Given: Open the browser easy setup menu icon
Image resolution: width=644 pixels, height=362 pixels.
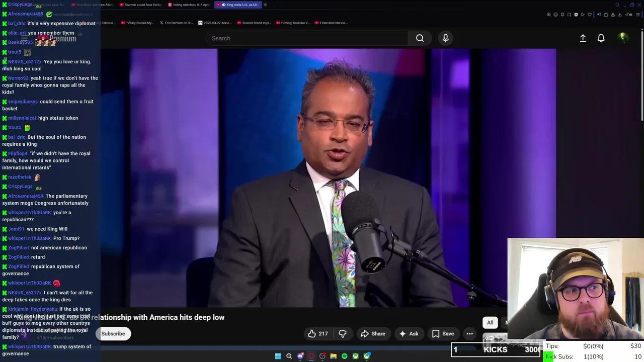Looking at the screenshot, I should tap(638, 15).
